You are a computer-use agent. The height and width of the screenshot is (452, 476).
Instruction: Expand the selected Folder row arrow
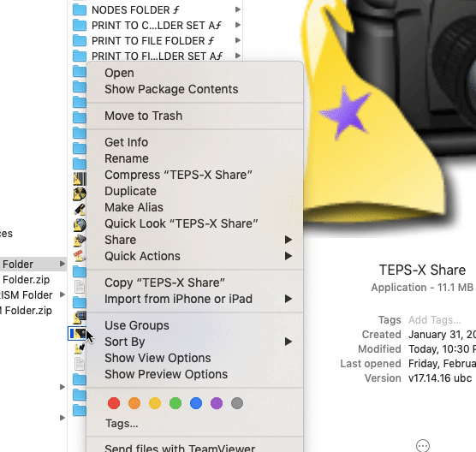coord(62,264)
